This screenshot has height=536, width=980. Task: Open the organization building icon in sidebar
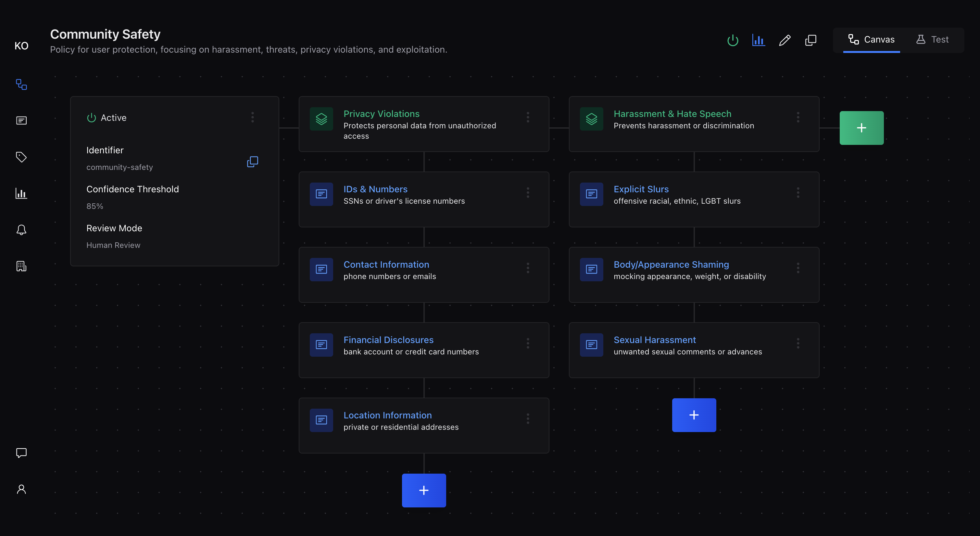[21, 266]
